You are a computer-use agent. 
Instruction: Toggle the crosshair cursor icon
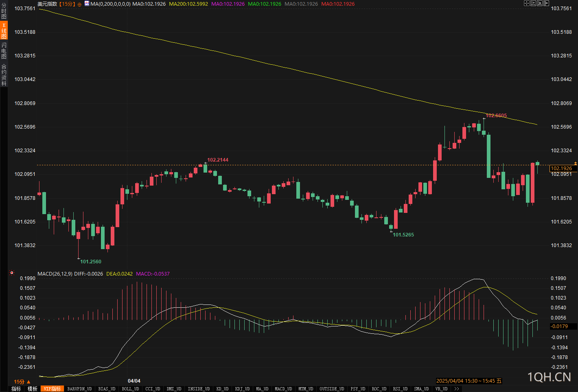[527, 3]
